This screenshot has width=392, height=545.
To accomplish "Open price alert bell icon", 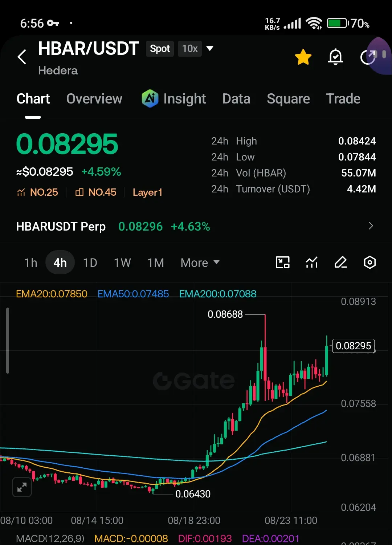I will coord(335,57).
